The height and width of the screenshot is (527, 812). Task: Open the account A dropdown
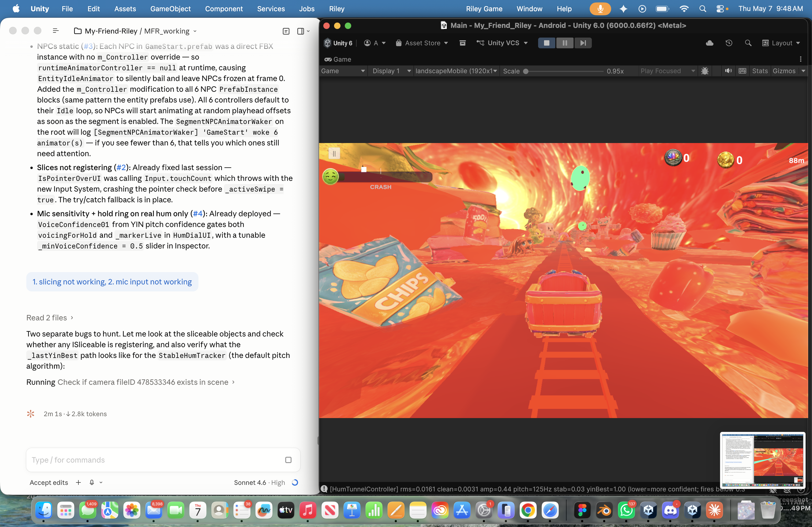point(375,43)
